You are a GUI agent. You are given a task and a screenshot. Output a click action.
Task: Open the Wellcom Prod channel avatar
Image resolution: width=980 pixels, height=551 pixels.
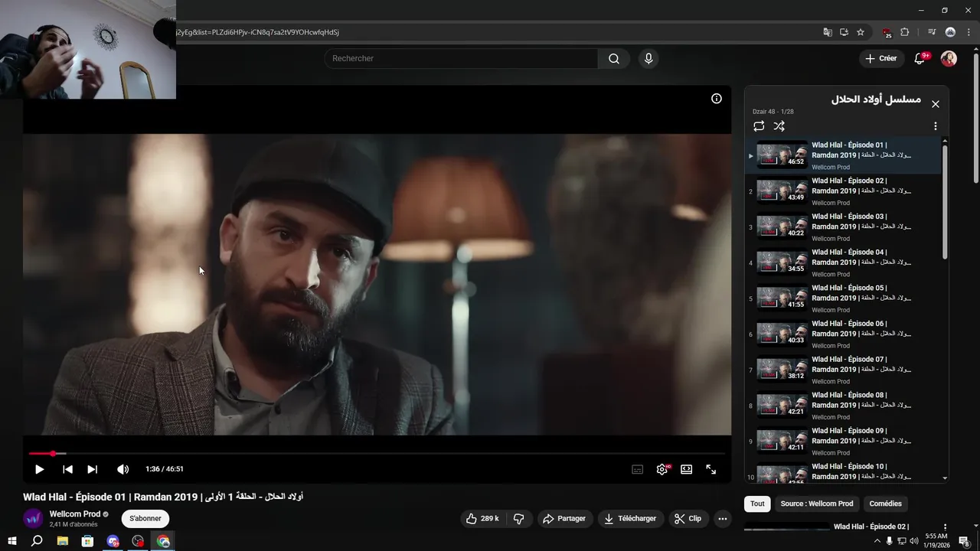(x=33, y=518)
